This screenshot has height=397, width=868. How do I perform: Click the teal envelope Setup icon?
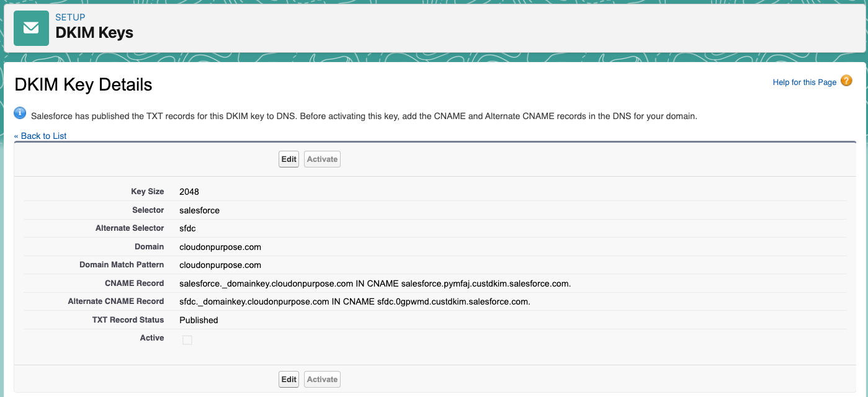(x=31, y=28)
